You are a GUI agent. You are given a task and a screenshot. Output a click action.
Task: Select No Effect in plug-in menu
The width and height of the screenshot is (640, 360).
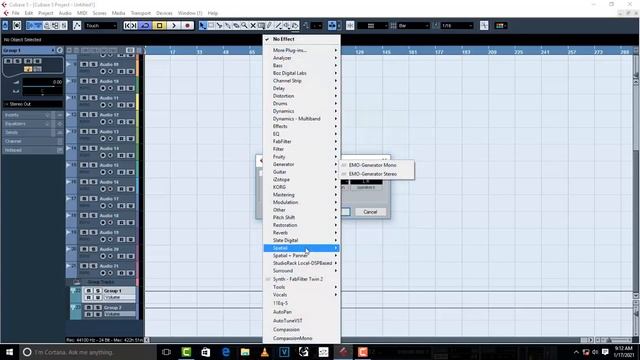(302, 39)
